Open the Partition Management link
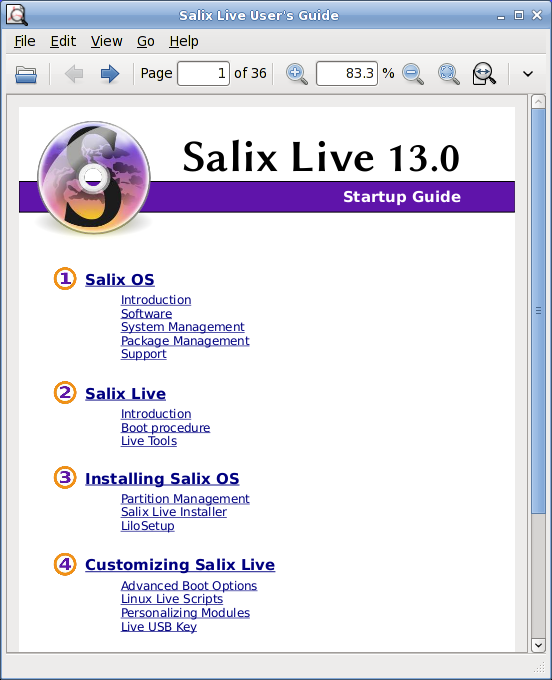The width and height of the screenshot is (552, 680). point(185,499)
